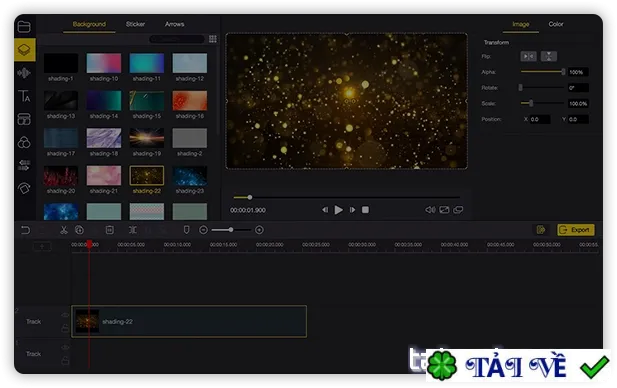The width and height of the screenshot is (617, 388).
Task: Select the shading-23 background thumbnail
Action: coord(190,175)
